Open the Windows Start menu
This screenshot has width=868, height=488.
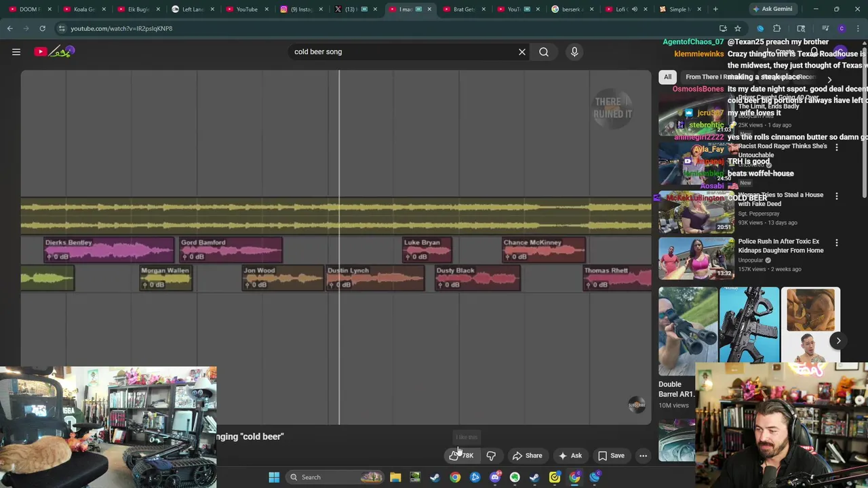pos(274,477)
